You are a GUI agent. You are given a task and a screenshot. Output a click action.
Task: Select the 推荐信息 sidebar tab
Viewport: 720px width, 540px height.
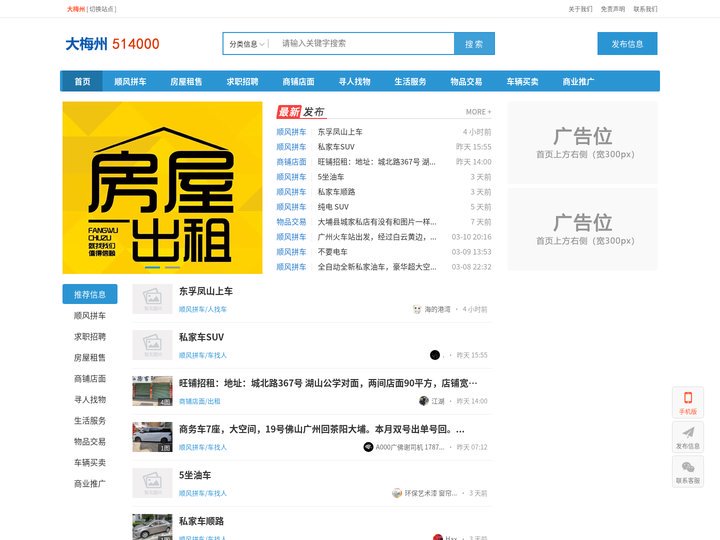pos(90,294)
